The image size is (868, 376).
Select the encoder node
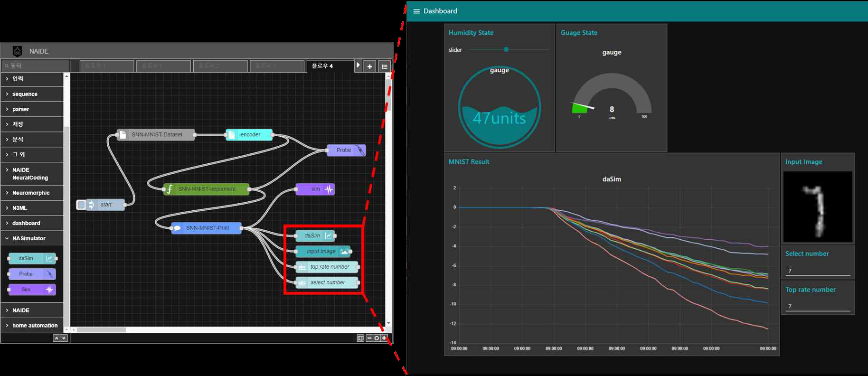coord(249,135)
